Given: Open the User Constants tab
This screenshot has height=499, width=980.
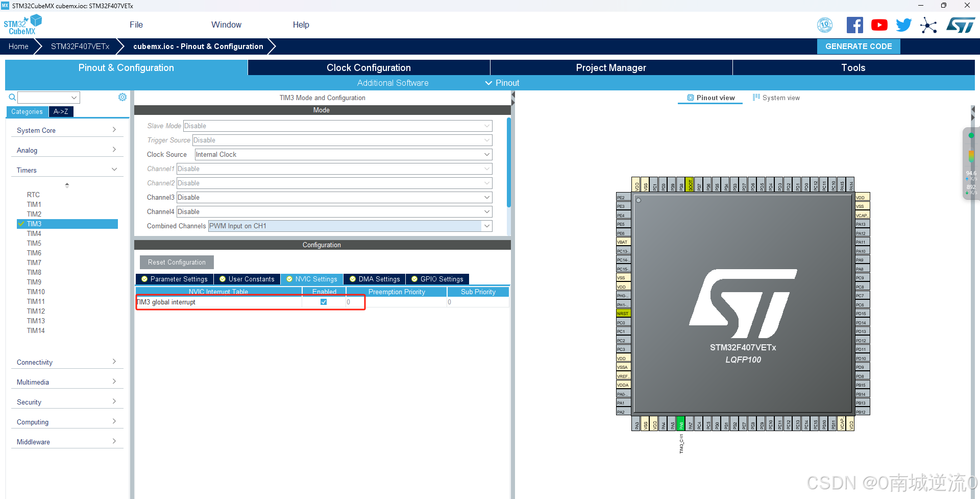Looking at the screenshot, I should coord(247,279).
